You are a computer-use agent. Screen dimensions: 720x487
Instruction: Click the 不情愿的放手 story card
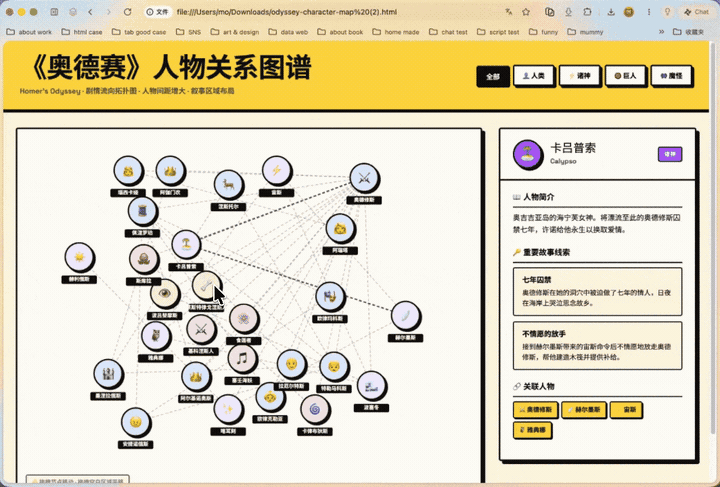pyautogui.click(x=597, y=346)
